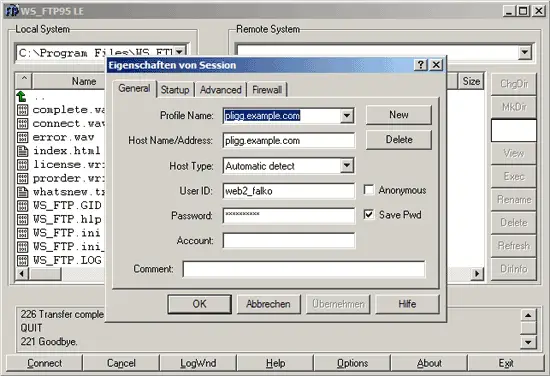Viewport: 550px width, 376px height.
Task: Click the Host Name/Address input field
Action: [289, 141]
